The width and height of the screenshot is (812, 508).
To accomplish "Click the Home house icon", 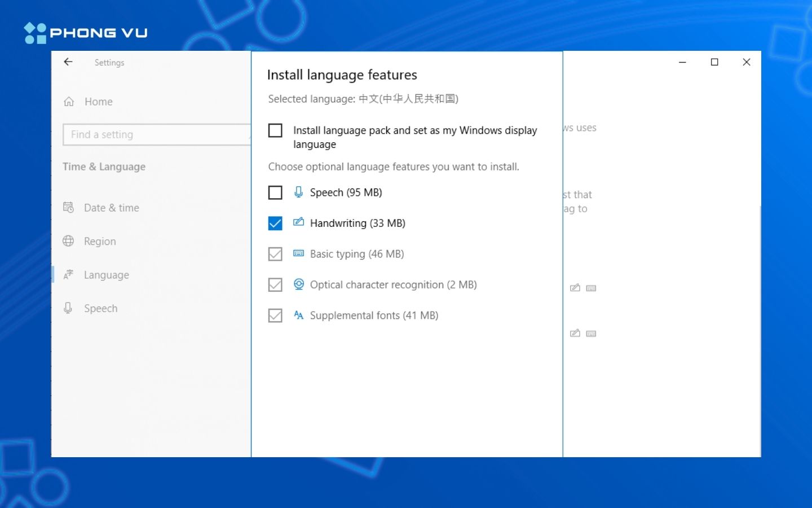I will [69, 102].
